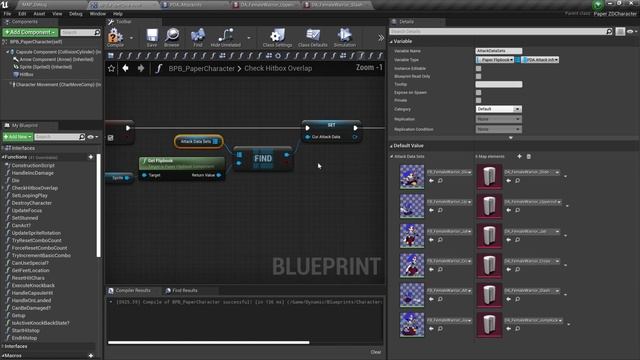Navigate forward with graph right arrow
Viewport: 640px width, 360px height.
pos(141,68)
